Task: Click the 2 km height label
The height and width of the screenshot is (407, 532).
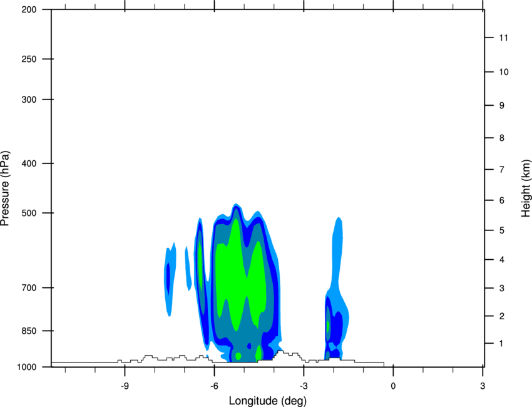Action: [502, 316]
